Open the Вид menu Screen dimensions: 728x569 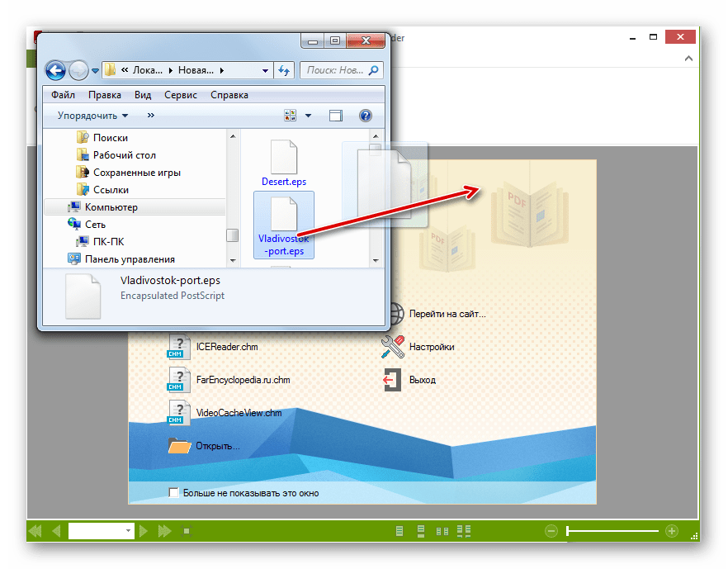(143, 95)
